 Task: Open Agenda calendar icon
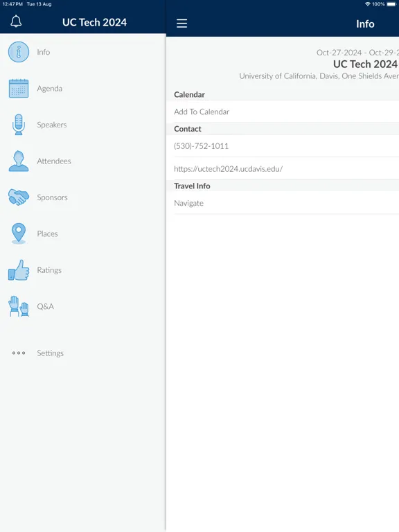tap(19, 88)
